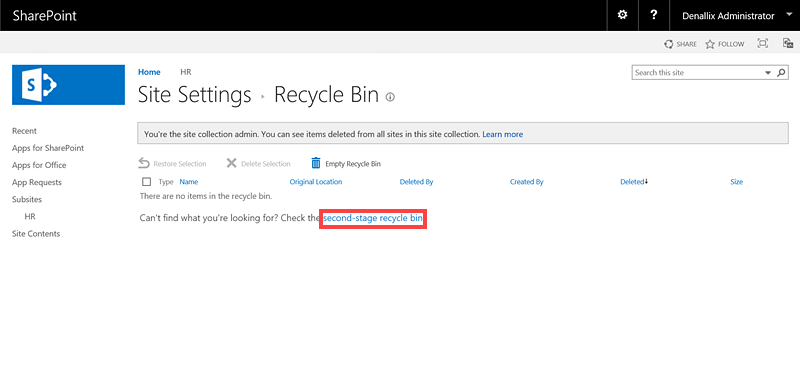The height and width of the screenshot is (389, 800).
Task: Click the info icon beside Recycle Bin
Action: coord(390,96)
